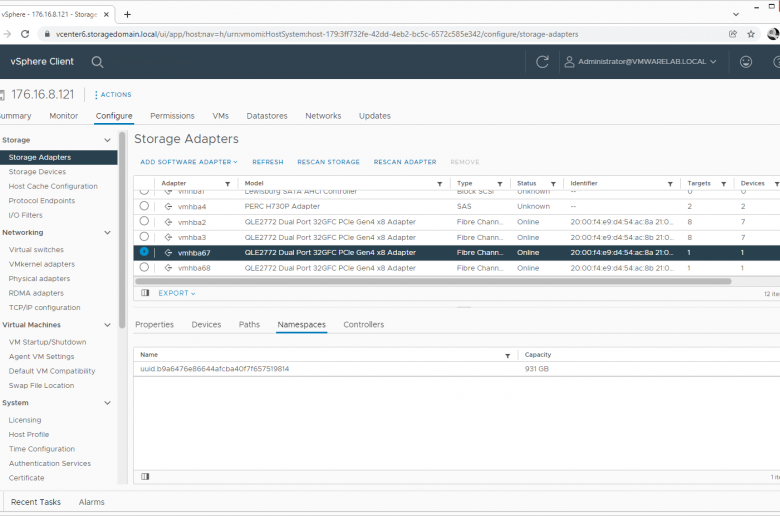Reload the browser page
Image resolution: width=780 pixels, height=516 pixels.
tap(25, 34)
